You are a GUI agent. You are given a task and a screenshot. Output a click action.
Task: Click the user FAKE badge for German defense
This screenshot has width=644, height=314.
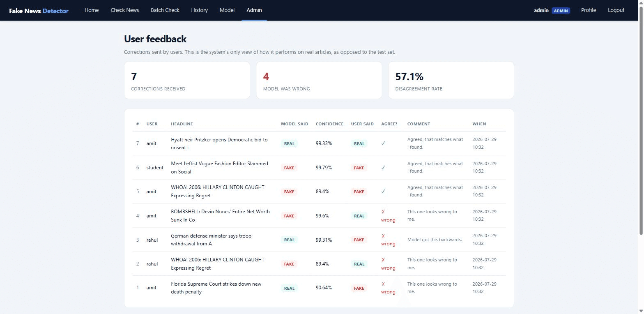point(359,240)
